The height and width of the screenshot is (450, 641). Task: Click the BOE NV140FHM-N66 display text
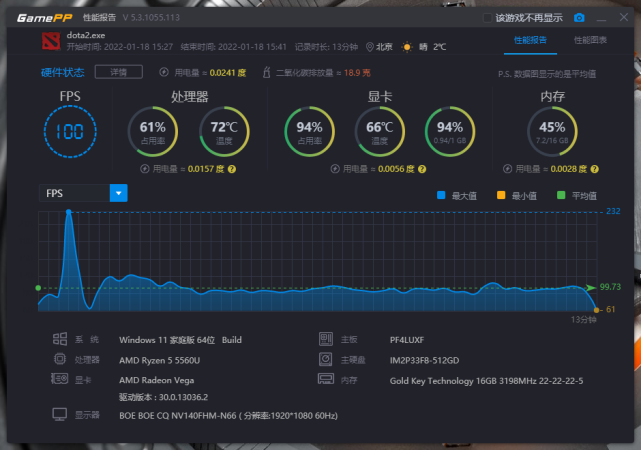[x=229, y=416]
